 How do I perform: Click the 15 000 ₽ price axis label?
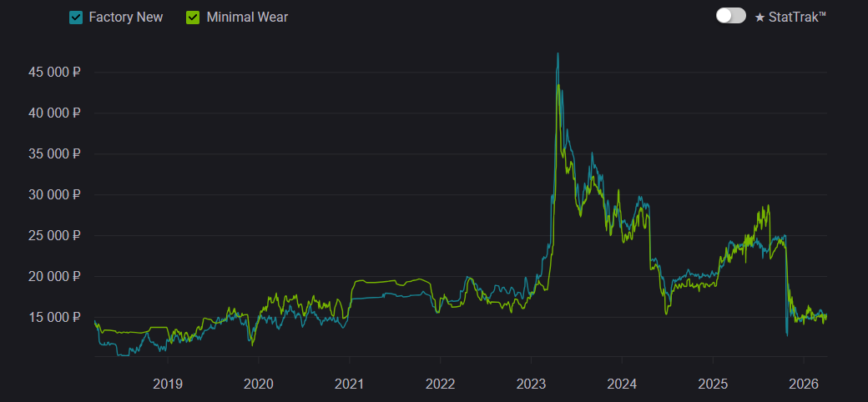pos(54,318)
